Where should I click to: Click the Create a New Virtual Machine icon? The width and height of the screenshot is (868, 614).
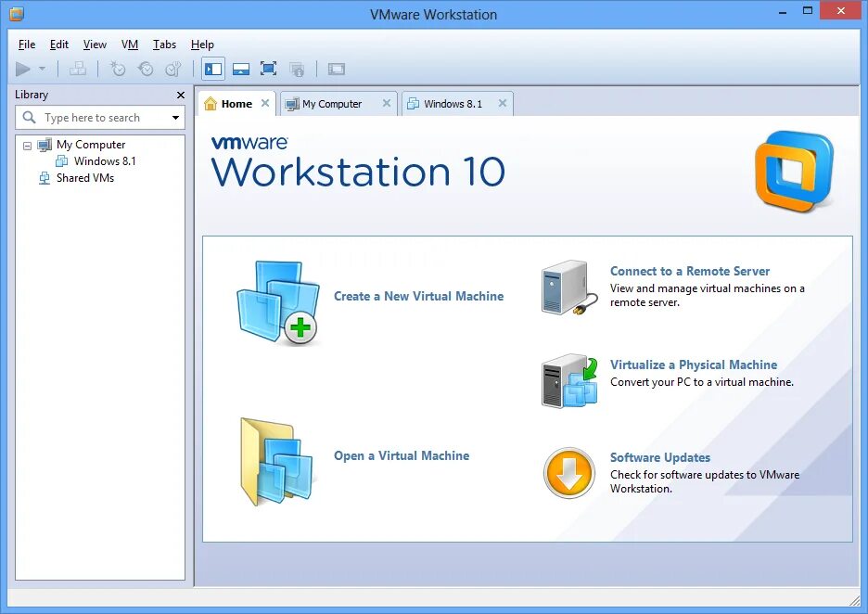278,302
